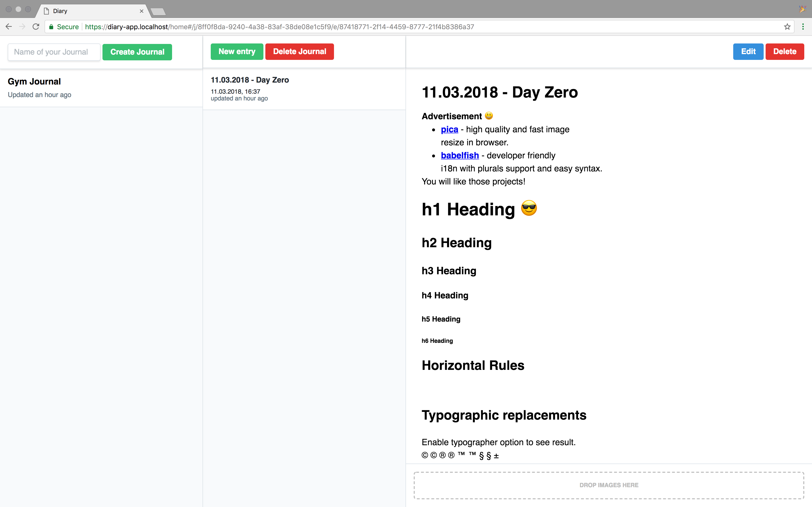This screenshot has height=507, width=812.
Task: Select the Gym Journal in the sidebar
Action: click(x=34, y=81)
